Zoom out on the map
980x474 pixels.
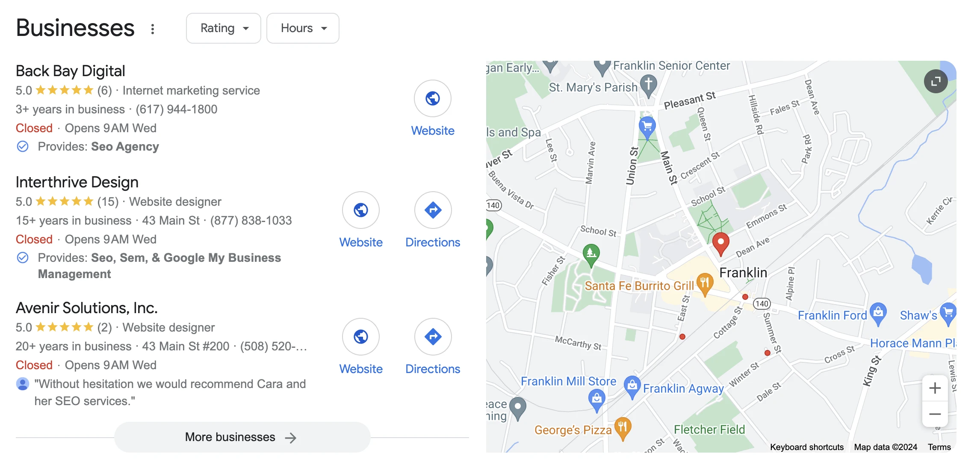(x=935, y=414)
